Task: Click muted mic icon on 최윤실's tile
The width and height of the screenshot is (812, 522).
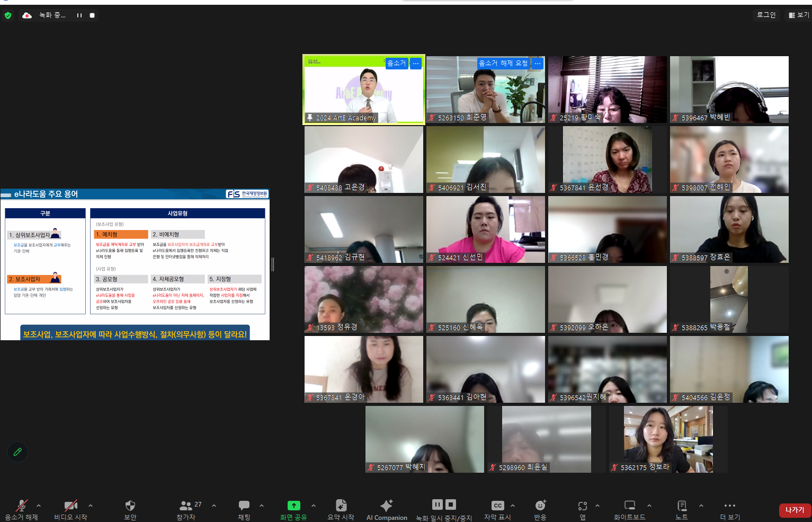Action: point(493,467)
